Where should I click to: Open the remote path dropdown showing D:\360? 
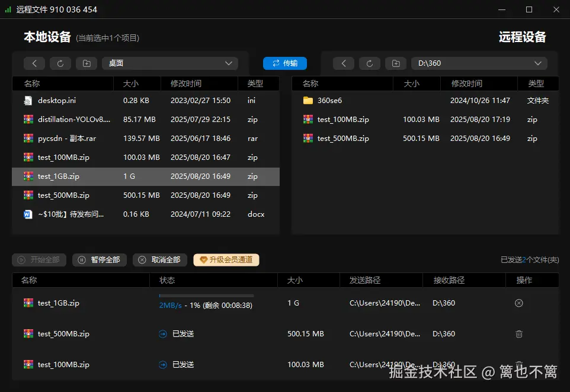point(479,63)
